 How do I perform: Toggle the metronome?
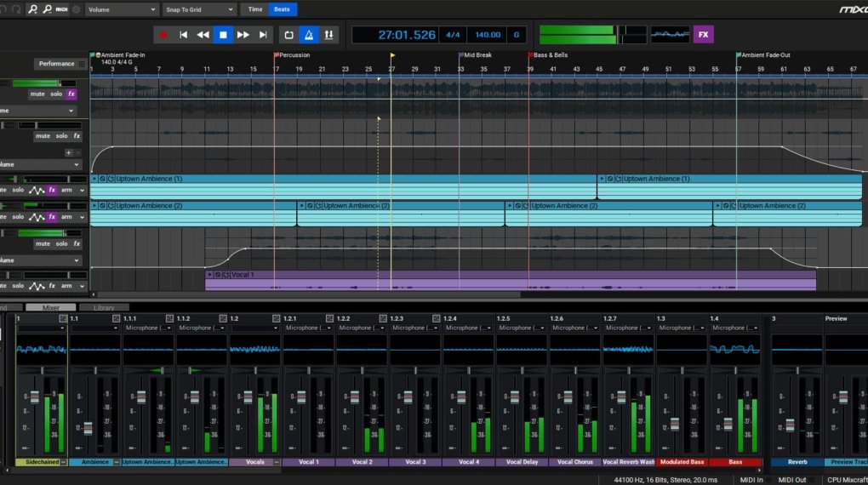309,35
